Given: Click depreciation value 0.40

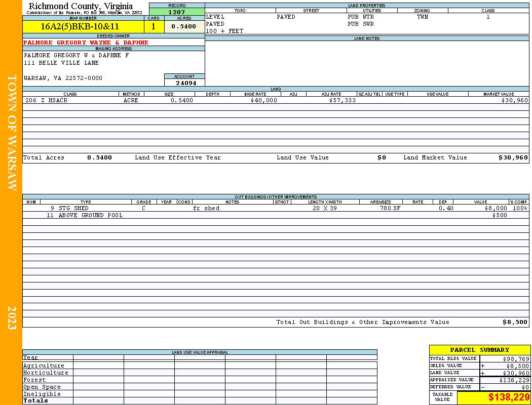Looking at the screenshot, I should coord(446,209).
